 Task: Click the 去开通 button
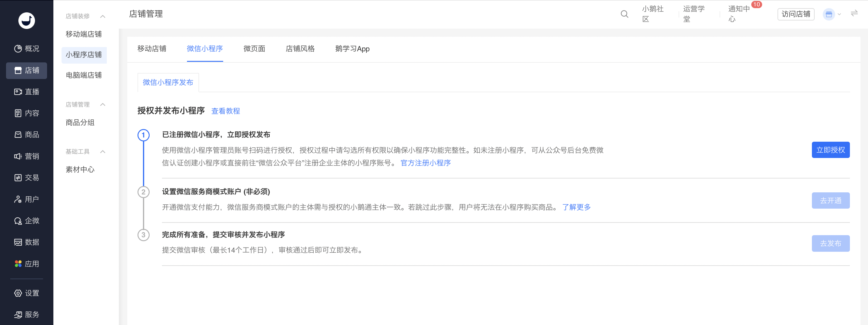point(831,201)
